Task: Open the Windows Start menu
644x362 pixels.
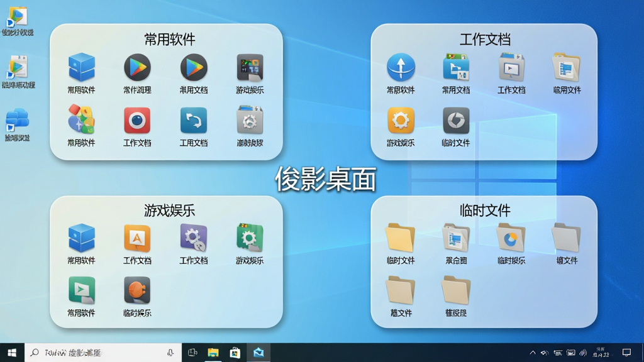Action: pyautogui.click(x=12, y=353)
